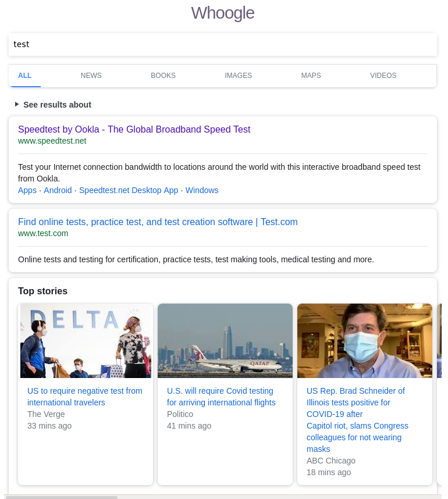
Task: Open the BOOKS tab
Action: coord(163,76)
